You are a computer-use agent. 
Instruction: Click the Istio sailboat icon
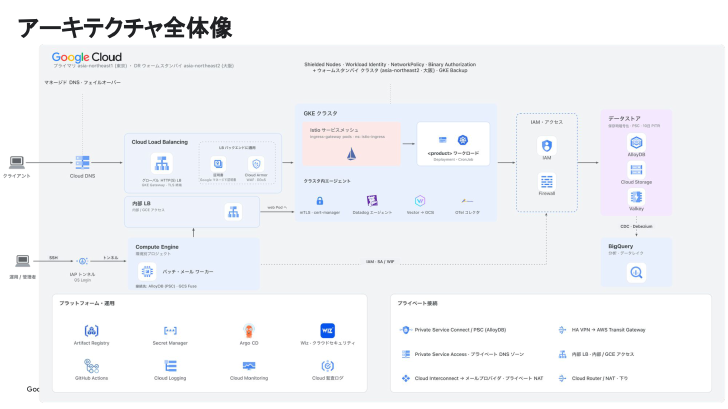pos(351,154)
